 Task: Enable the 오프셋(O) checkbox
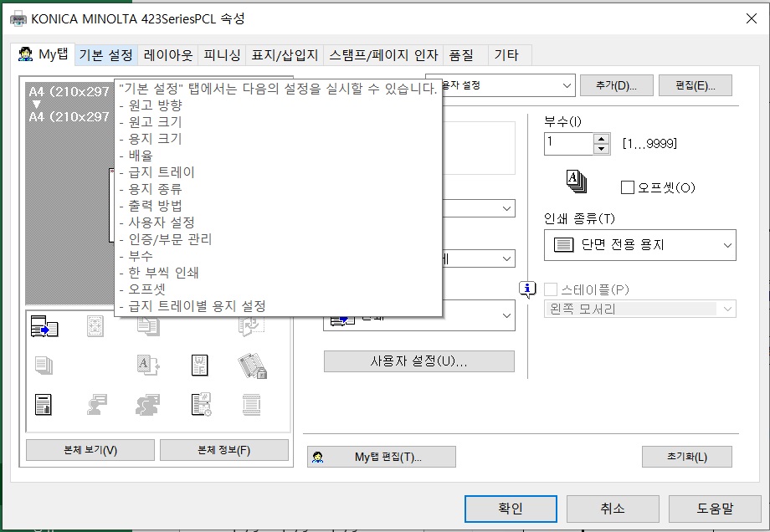[627, 187]
